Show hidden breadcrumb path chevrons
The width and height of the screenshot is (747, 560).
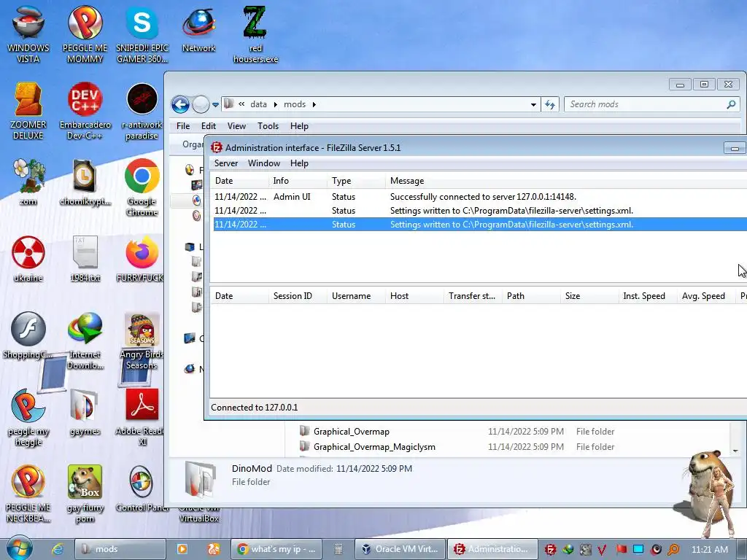241,104
